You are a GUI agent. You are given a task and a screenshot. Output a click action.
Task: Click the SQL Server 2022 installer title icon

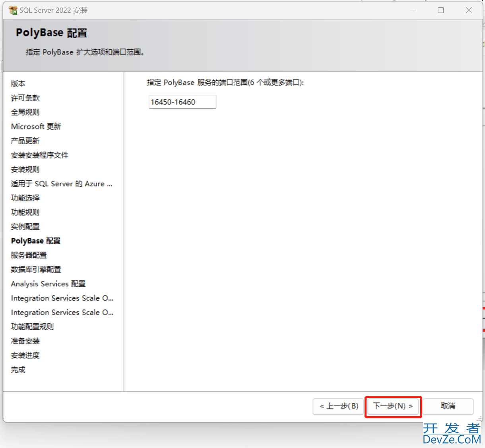pos(13,10)
